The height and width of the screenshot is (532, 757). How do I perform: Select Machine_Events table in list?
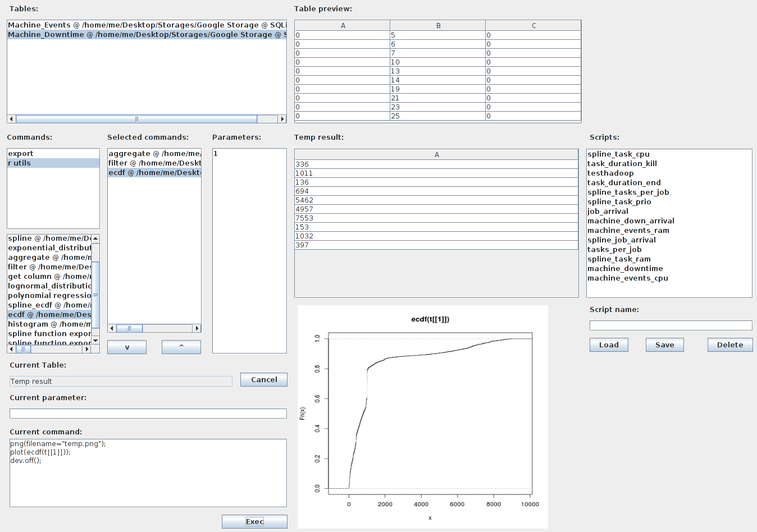(x=146, y=25)
